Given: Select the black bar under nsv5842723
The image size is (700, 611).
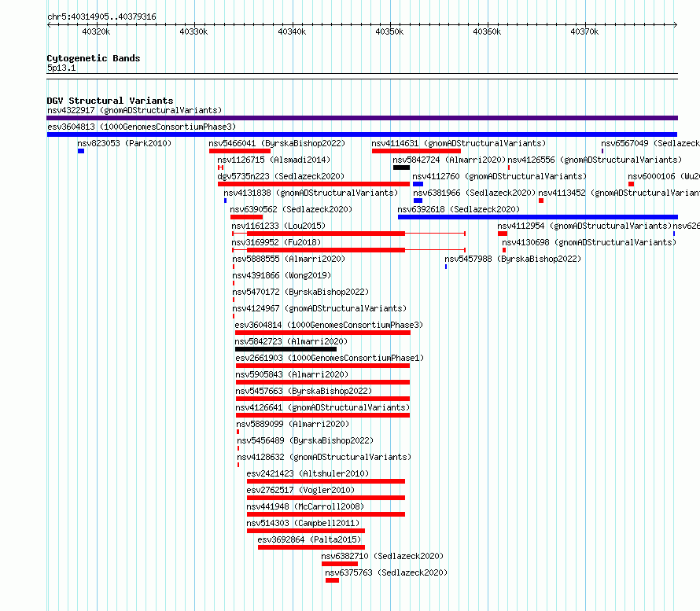Looking at the screenshot, I should point(286,349).
